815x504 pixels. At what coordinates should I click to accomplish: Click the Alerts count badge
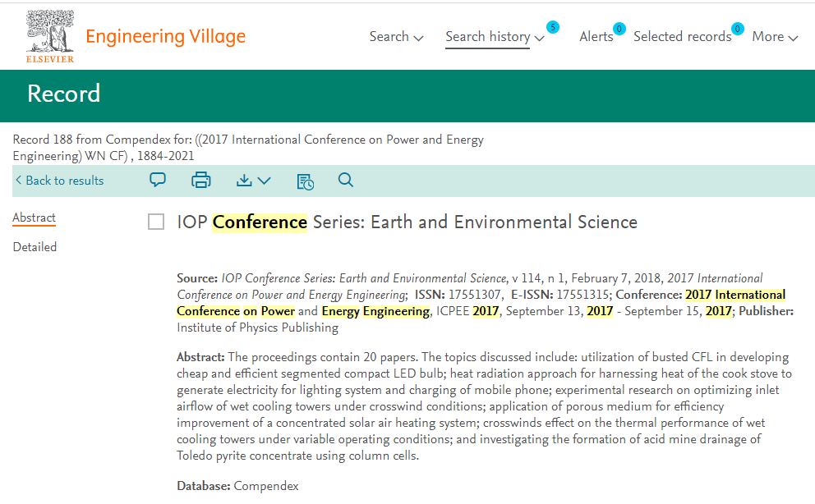pyautogui.click(x=619, y=29)
